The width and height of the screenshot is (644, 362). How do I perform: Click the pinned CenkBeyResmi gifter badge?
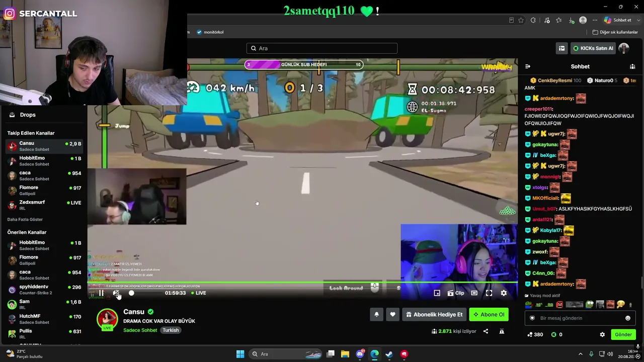click(x=555, y=80)
